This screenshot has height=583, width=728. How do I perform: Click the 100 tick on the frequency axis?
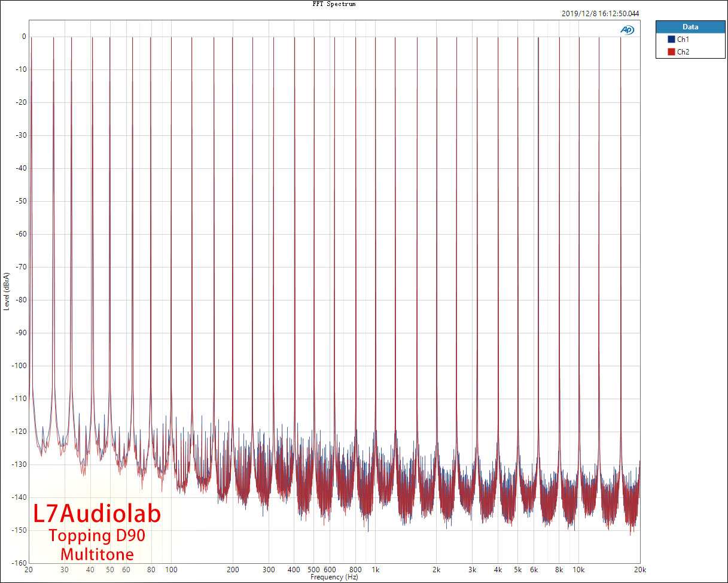click(171, 570)
